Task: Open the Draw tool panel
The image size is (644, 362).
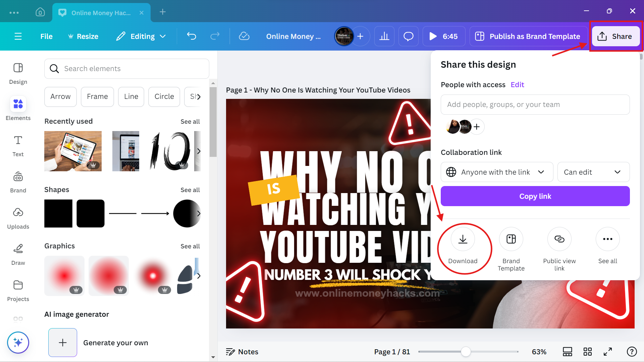Action: coord(18,254)
